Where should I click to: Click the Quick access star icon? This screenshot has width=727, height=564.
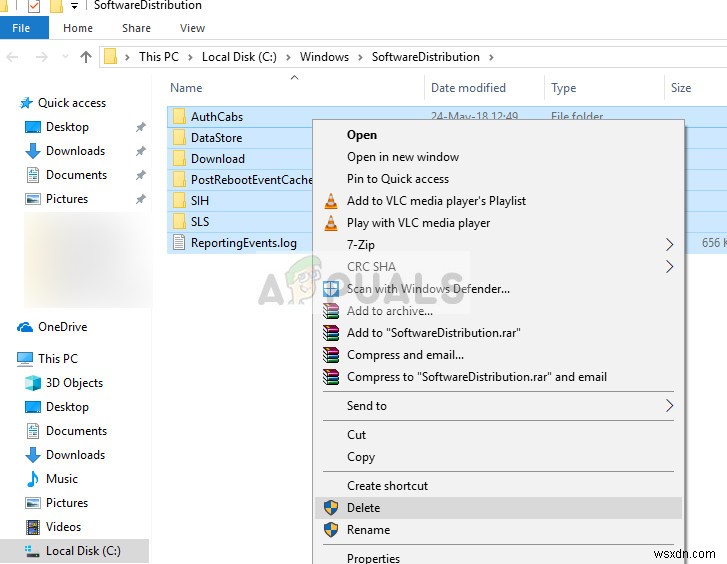tap(26, 103)
